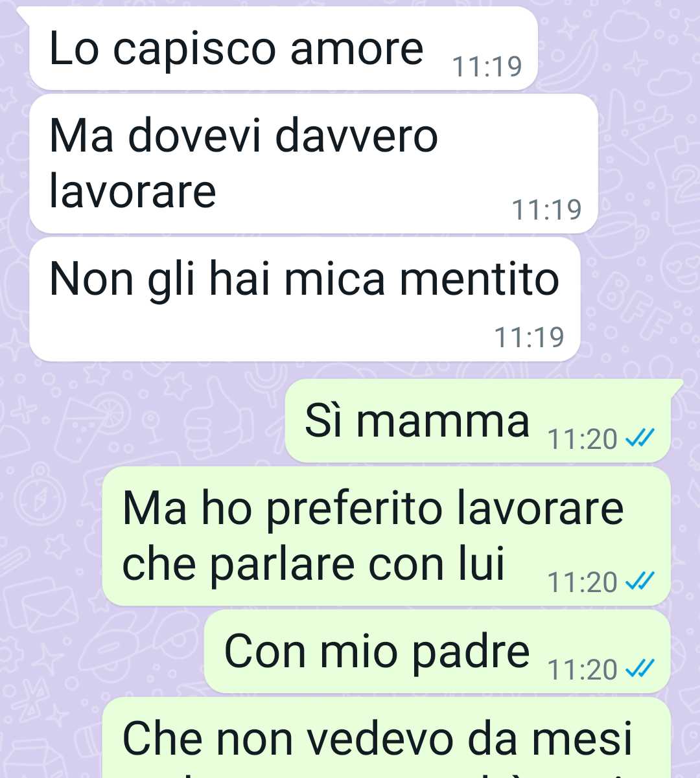Click the 11:19 timestamp under 'lavorare'
Image resolution: width=700 pixels, height=778 pixels.
coord(546,210)
